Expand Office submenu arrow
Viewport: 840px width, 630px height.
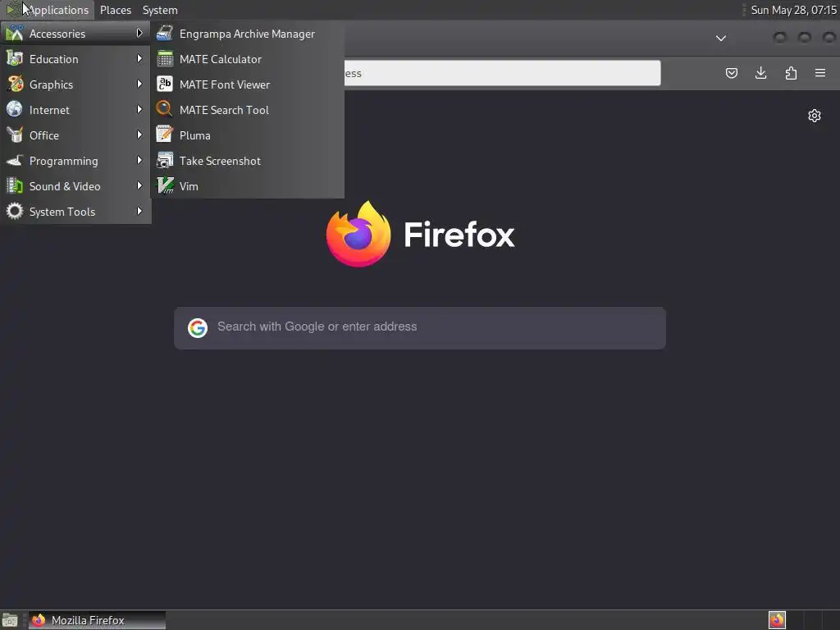[x=139, y=135]
